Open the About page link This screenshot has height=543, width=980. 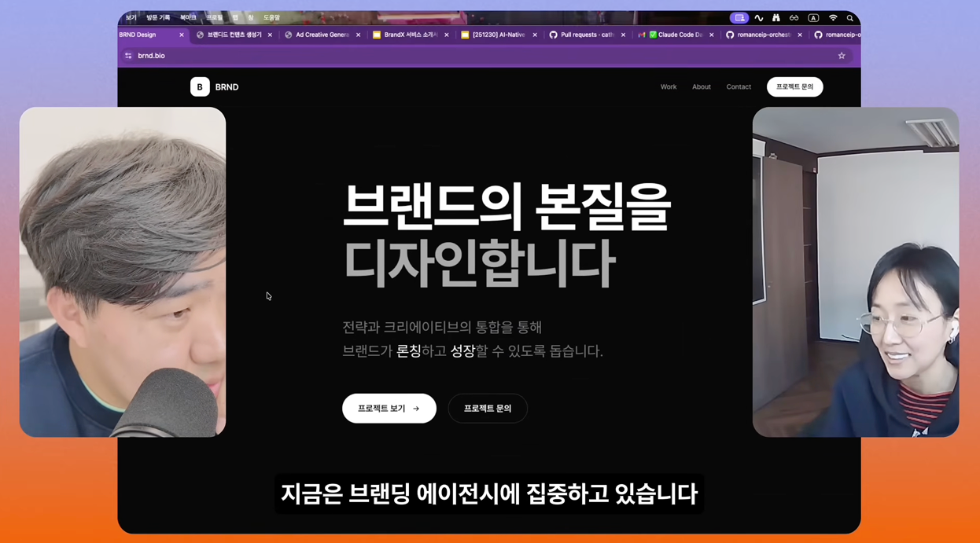701,86
